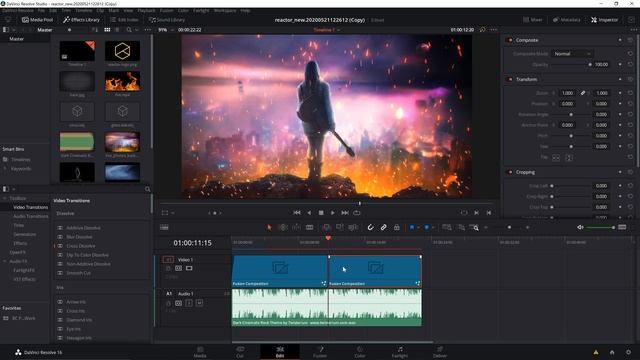Viewport: 640px width, 360px height.
Task: Enable or disable Composite section toggle
Action: tap(509, 40)
